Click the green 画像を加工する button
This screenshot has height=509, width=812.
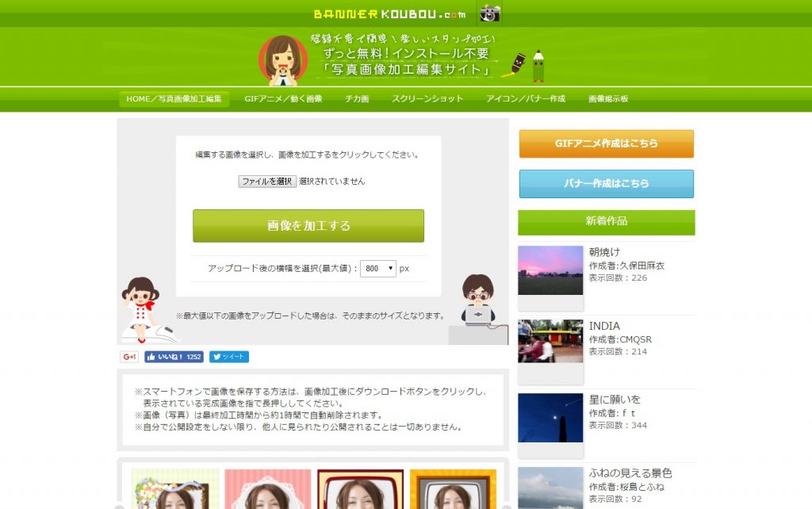[308, 226]
